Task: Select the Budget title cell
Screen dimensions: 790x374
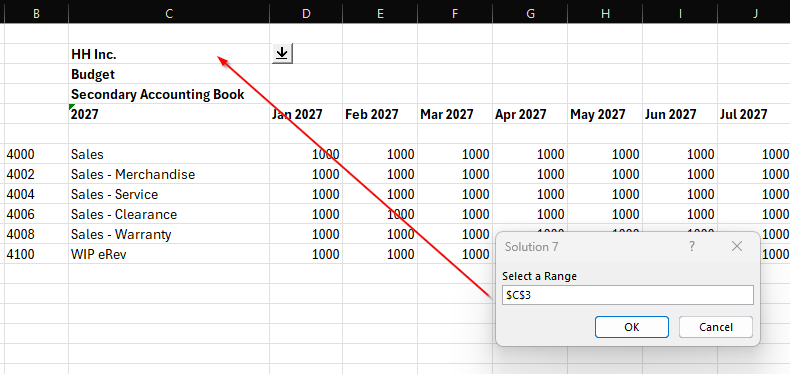Action: click(169, 74)
